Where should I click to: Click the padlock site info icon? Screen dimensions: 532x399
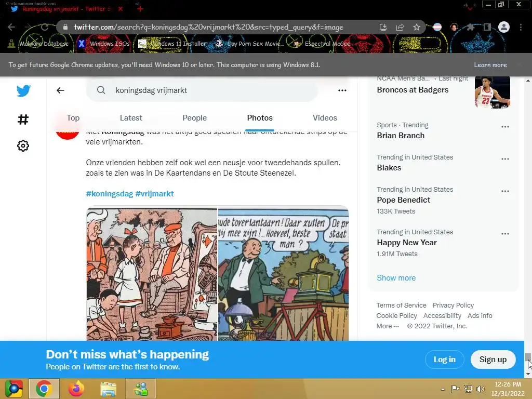65,27
